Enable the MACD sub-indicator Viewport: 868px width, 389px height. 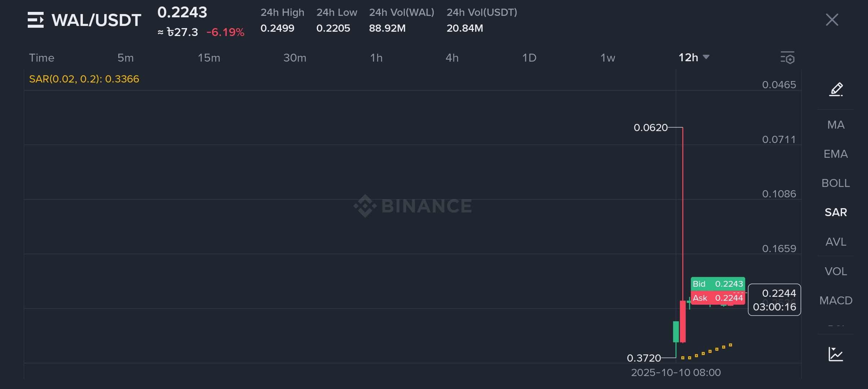pos(836,300)
